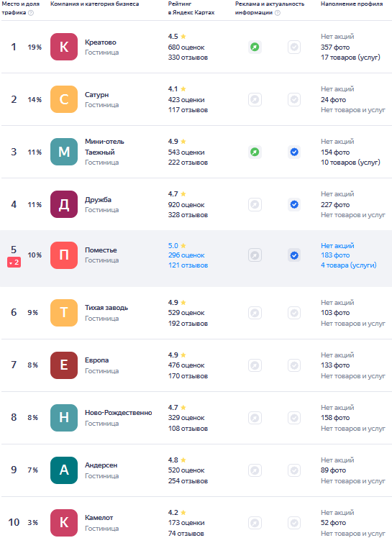Click '4 товара (услуги)' link
This screenshot has width=392, height=543.
[348, 265]
